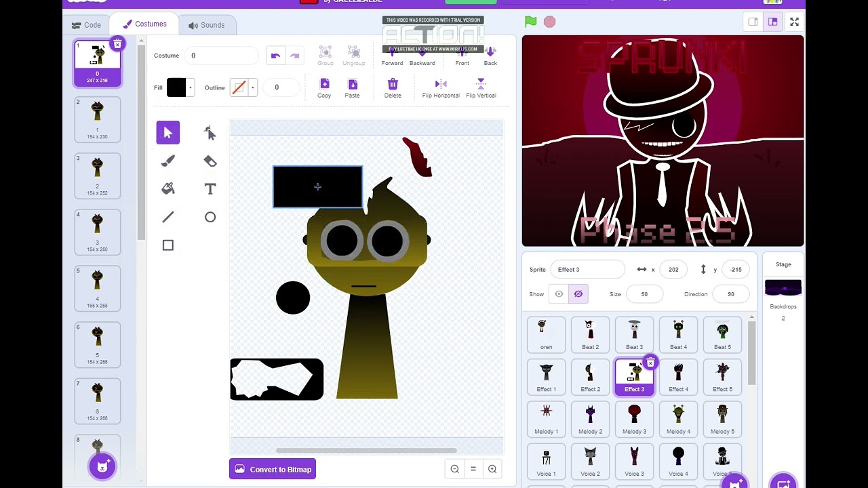Edit the sprite Size field

click(x=644, y=294)
